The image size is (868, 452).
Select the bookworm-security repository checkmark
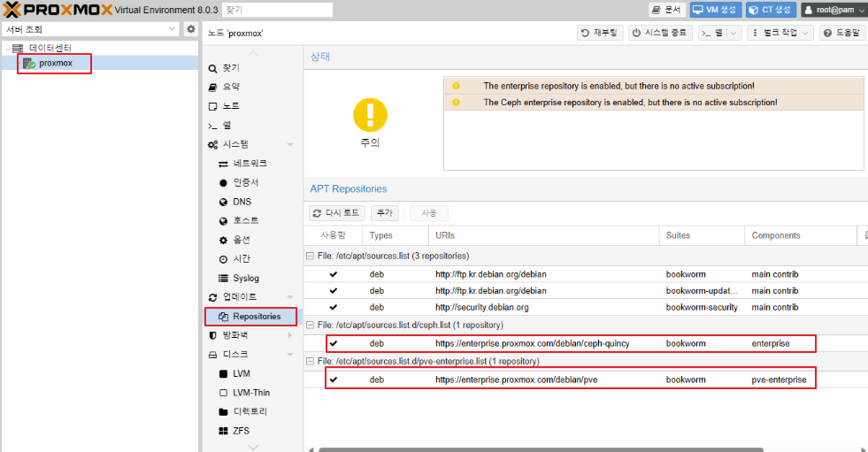coord(334,308)
